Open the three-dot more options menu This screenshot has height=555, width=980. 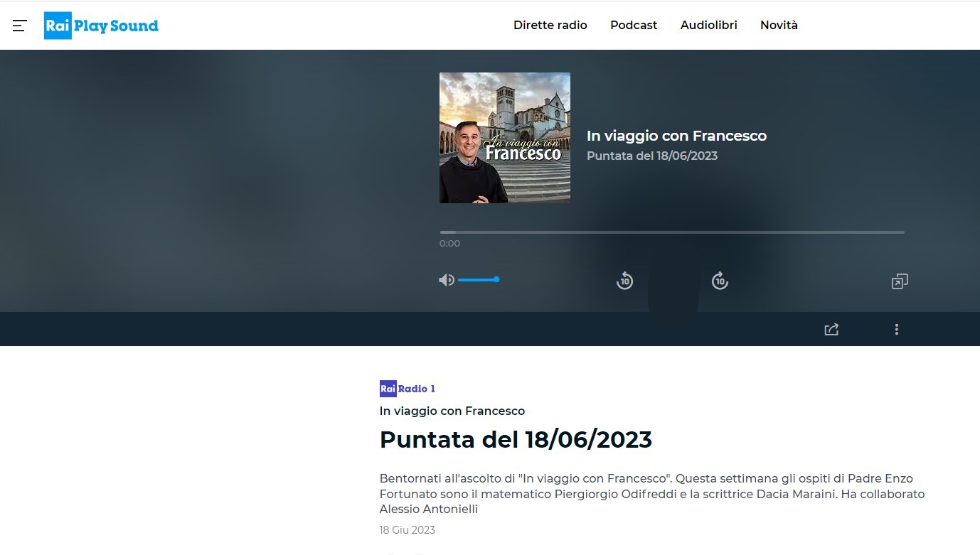click(x=897, y=329)
